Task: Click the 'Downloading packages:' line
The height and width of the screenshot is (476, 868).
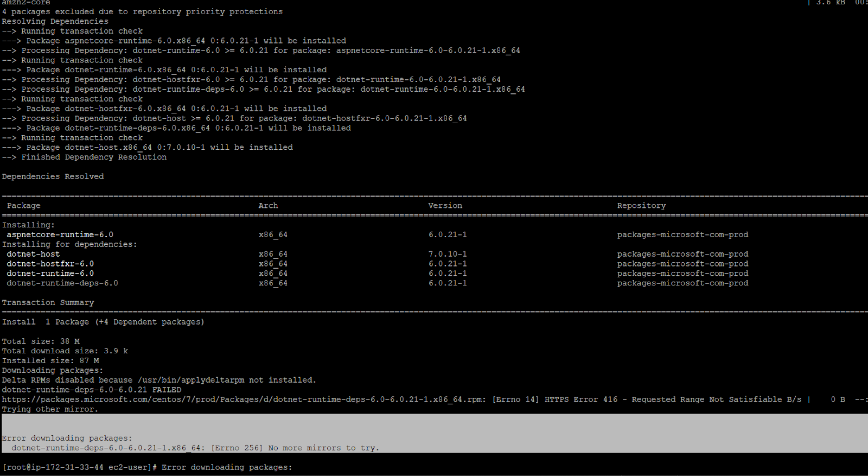Action: pyautogui.click(x=53, y=371)
